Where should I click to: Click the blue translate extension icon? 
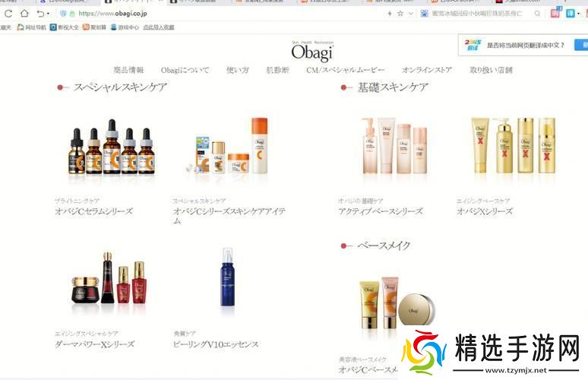tap(570, 14)
